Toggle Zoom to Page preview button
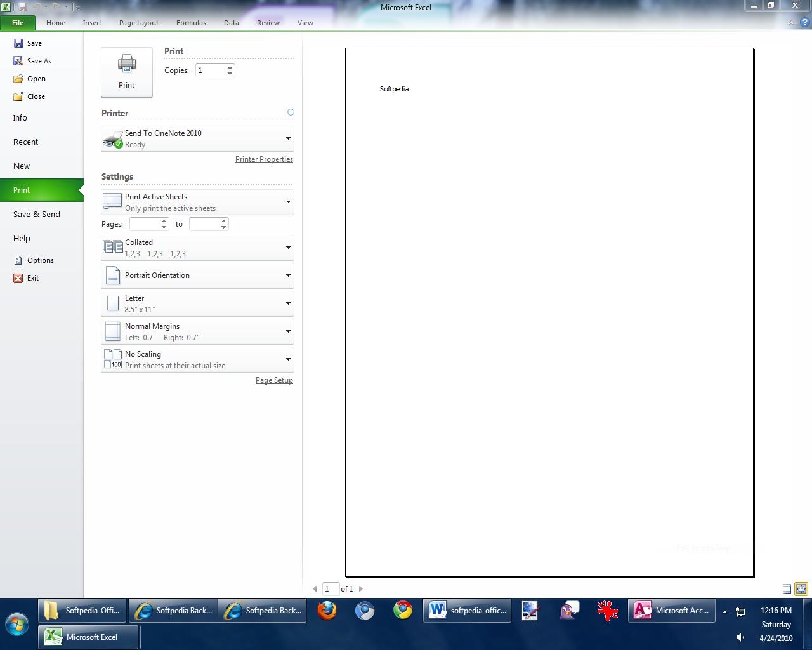Screen dimensions: 812x650 801,589
